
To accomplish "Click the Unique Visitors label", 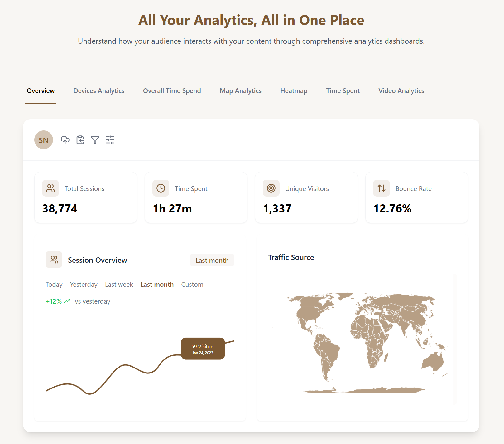I will (x=307, y=189).
